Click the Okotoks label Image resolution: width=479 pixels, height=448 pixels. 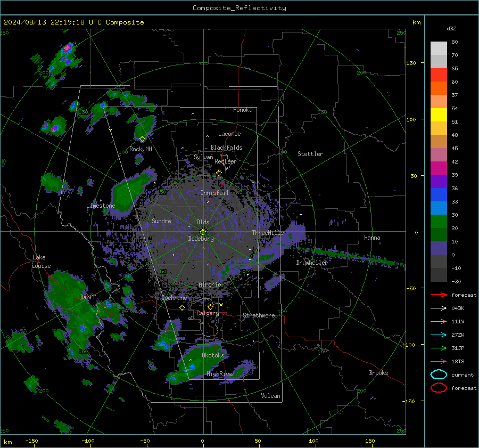click(x=213, y=355)
